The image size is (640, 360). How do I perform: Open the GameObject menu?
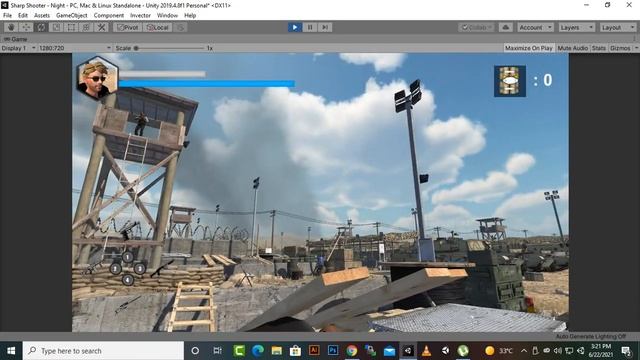[72, 16]
